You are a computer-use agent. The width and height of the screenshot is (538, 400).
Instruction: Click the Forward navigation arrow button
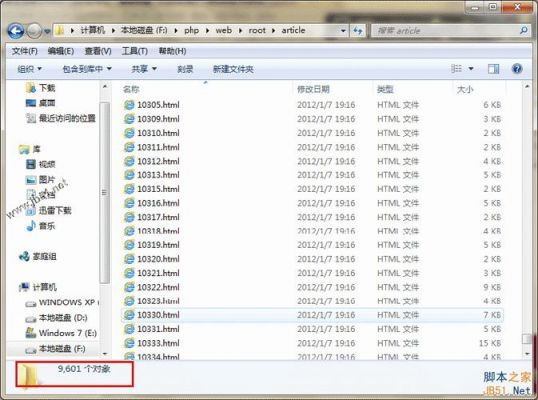coord(34,31)
